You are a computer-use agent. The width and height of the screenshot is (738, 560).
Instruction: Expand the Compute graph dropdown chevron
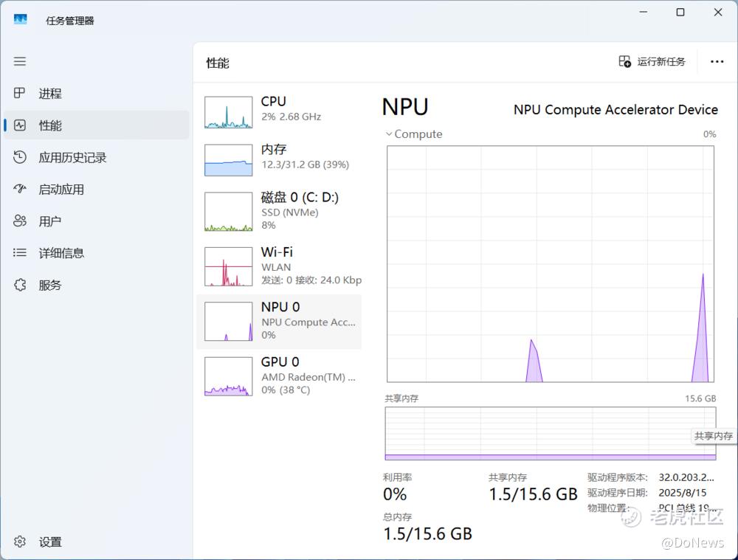click(389, 134)
